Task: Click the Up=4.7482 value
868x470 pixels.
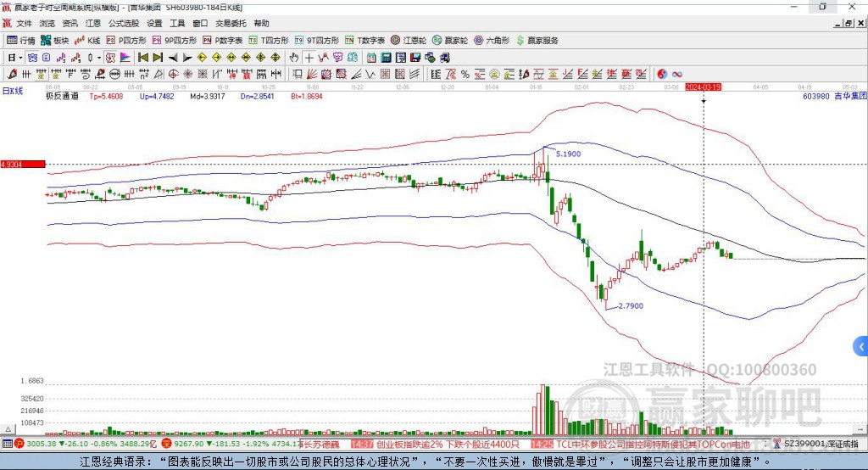Action: coord(157,97)
